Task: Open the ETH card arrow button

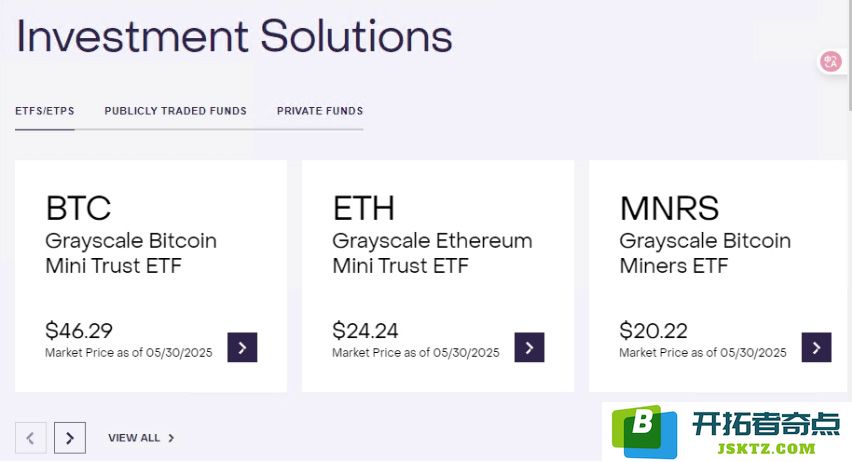Action: pyautogui.click(x=529, y=347)
